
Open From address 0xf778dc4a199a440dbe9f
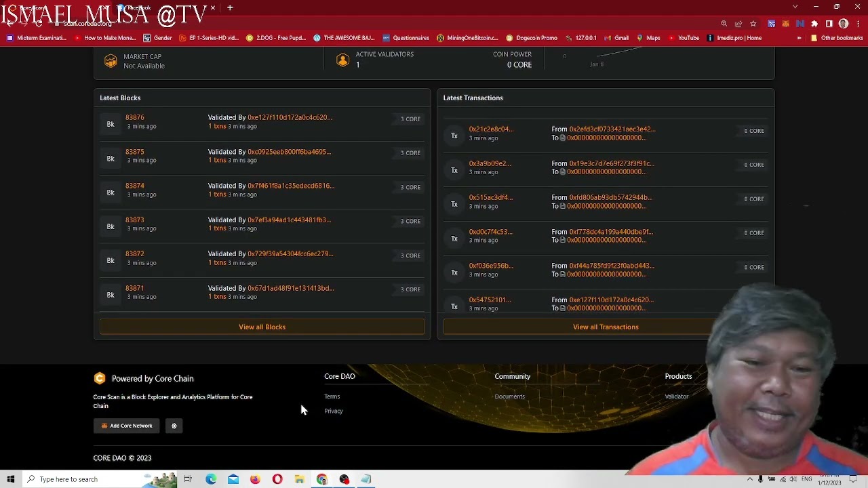[x=611, y=232]
